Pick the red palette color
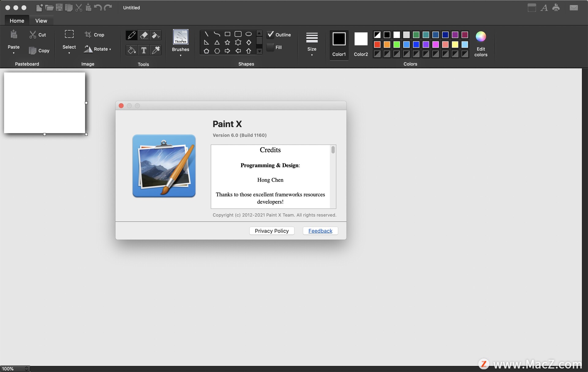This screenshot has width=588, height=372. click(377, 45)
